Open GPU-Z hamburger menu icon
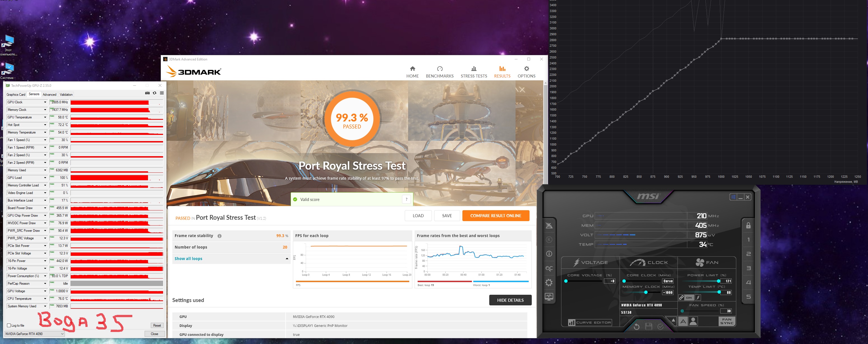 [x=162, y=93]
